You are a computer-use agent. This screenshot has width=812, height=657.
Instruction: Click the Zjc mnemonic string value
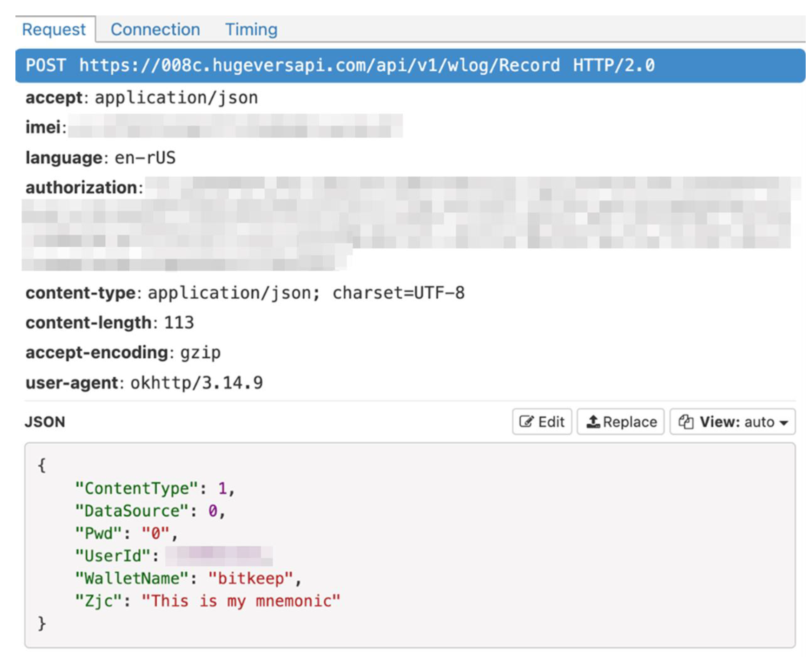tap(240, 601)
